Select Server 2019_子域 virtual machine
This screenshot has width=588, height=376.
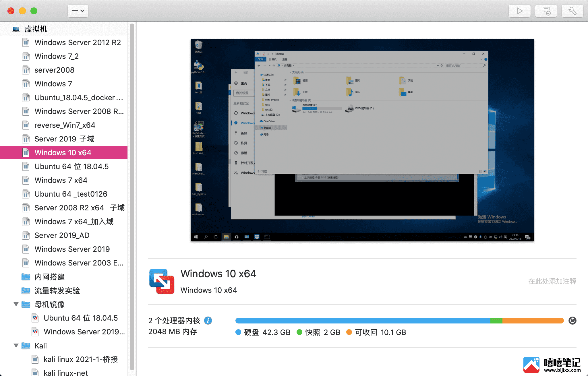(x=64, y=139)
